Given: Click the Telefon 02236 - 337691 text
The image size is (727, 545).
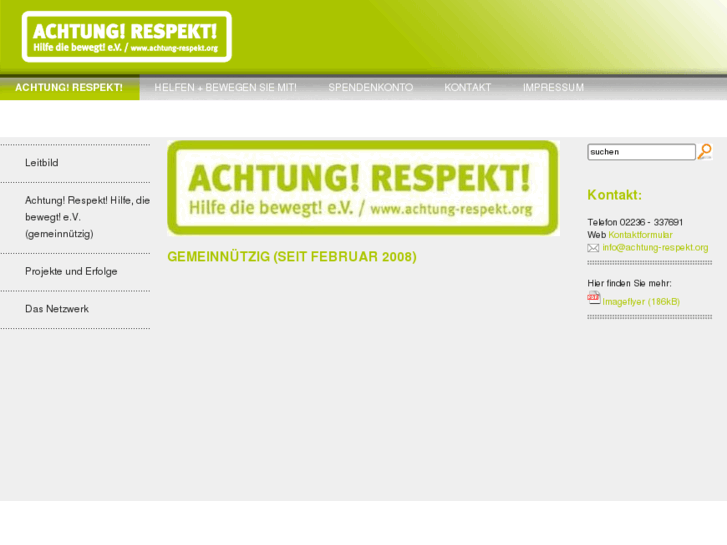Looking at the screenshot, I should click(635, 222).
